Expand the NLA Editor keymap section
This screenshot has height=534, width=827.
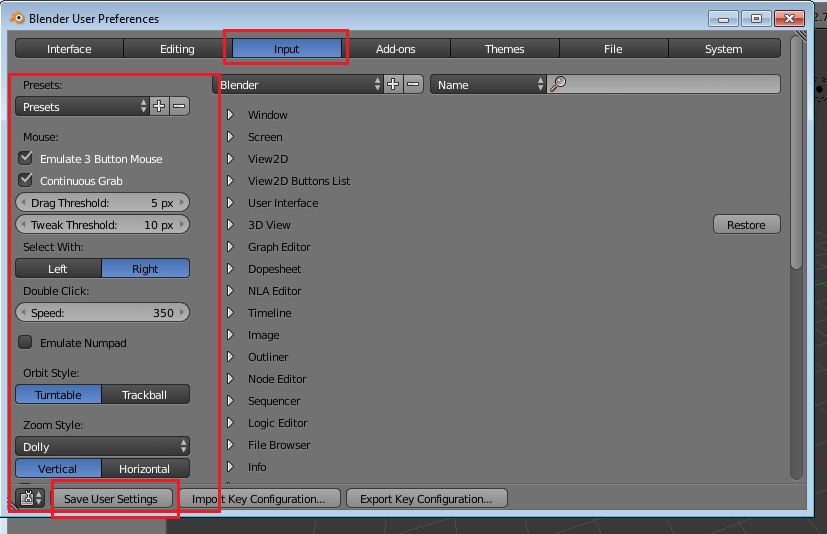(230, 291)
